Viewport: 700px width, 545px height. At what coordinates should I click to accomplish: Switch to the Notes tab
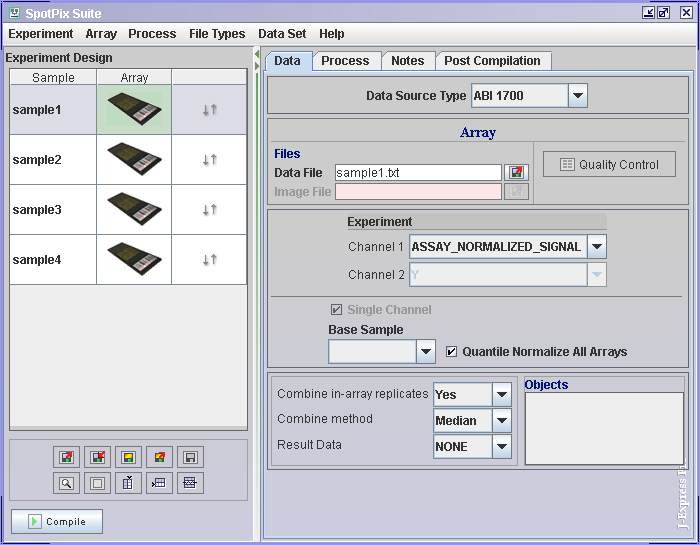408,61
